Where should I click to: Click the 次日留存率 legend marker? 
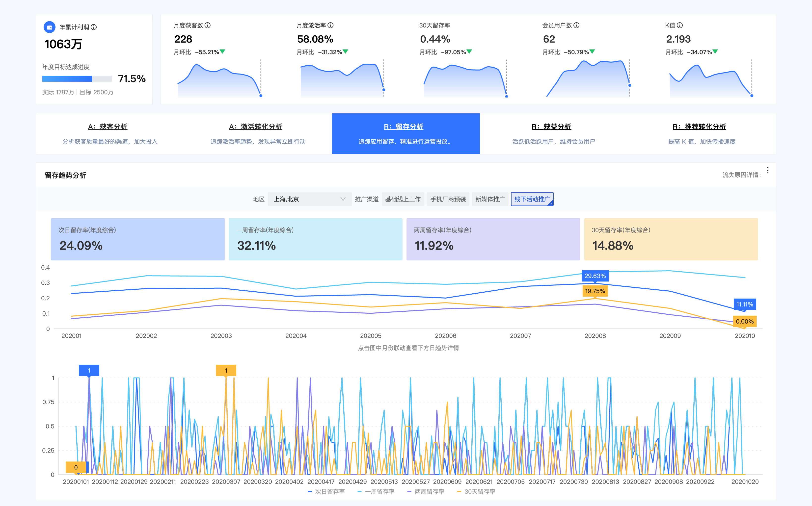click(x=310, y=492)
